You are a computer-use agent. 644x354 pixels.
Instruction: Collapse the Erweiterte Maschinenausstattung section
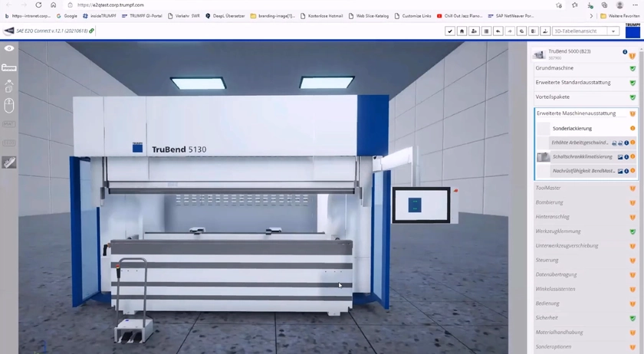click(x=585, y=113)
